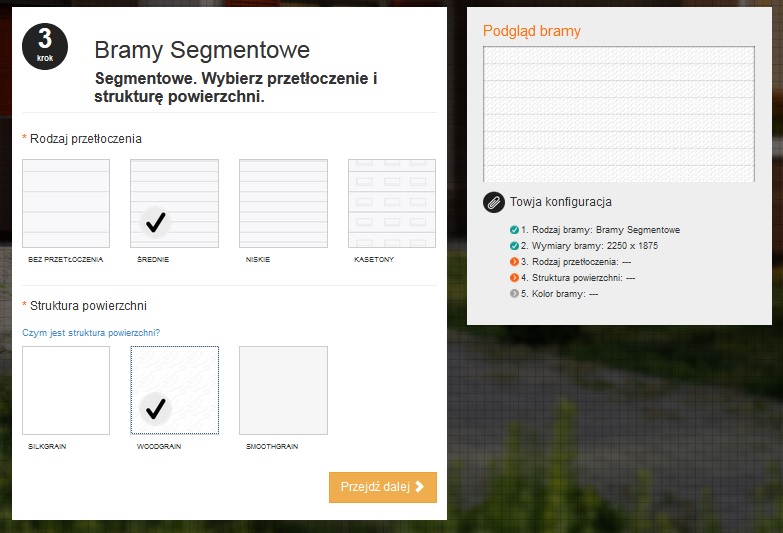Click the Przejdź dalej button
Image resolution: width=783 pixels, height=533 pixels.
383,487
